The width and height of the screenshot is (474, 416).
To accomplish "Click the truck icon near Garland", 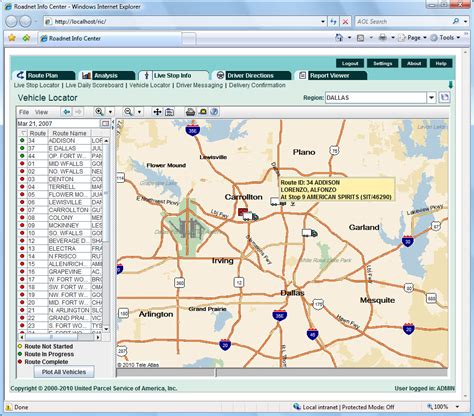I will coord(310,233).
